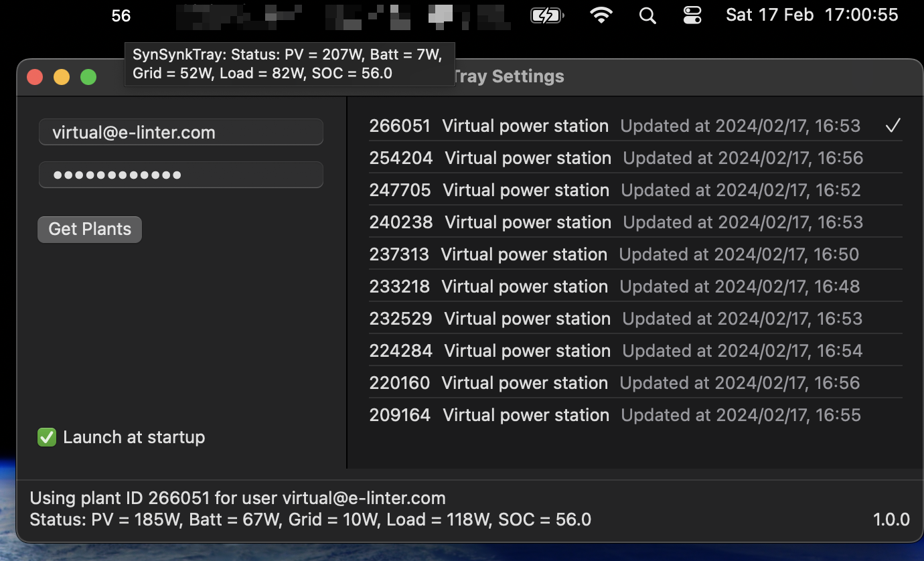Click the red close window button
924x561 pixels.
(x=35, y=77)
